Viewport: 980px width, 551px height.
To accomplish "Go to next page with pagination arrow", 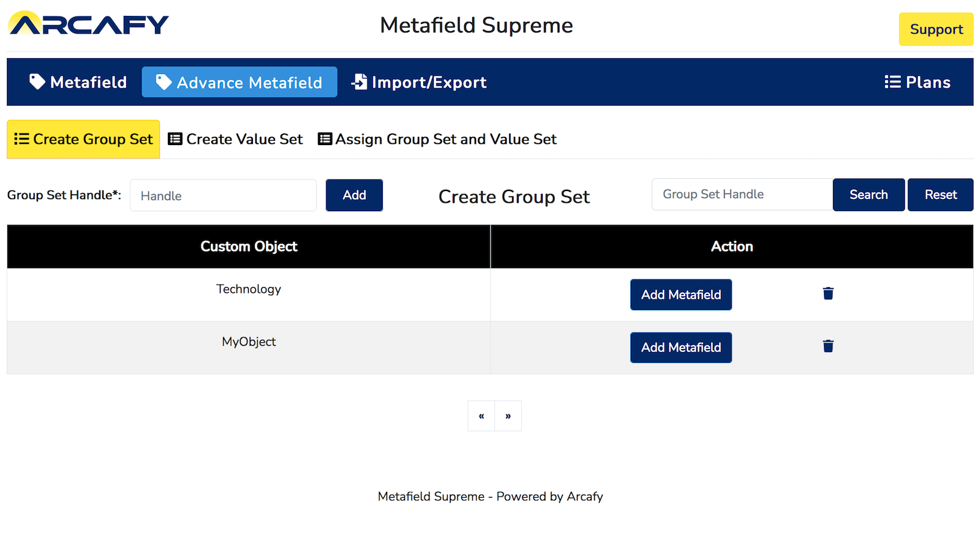I will tap(508, 416).
